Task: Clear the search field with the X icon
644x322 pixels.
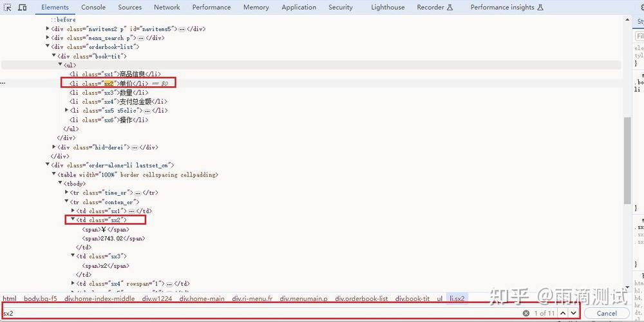Action: 526,313
